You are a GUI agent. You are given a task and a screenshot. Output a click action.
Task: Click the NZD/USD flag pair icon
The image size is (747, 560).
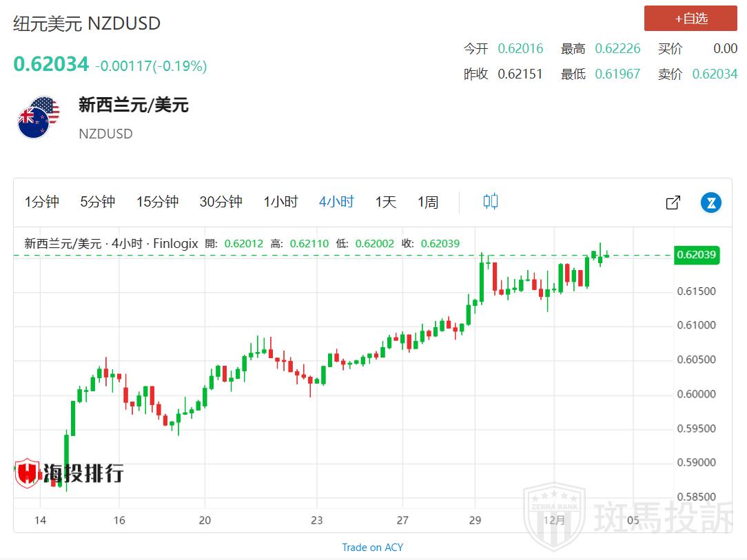(39, 117)
